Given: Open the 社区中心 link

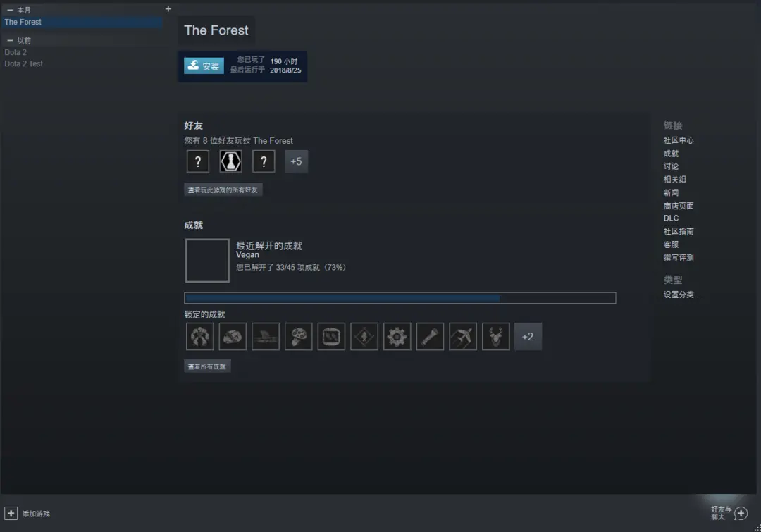Looking at the screenshot, I should tap(679, 140).
